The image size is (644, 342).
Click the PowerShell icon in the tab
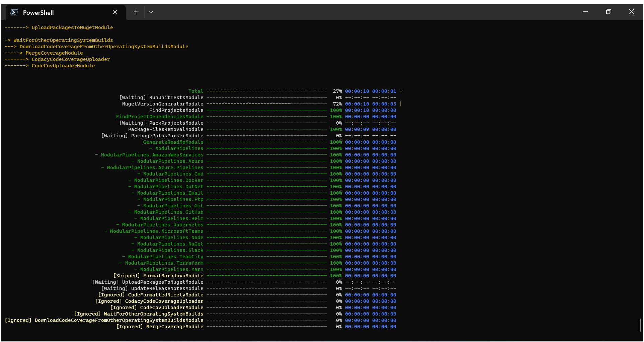coord(14,12)
